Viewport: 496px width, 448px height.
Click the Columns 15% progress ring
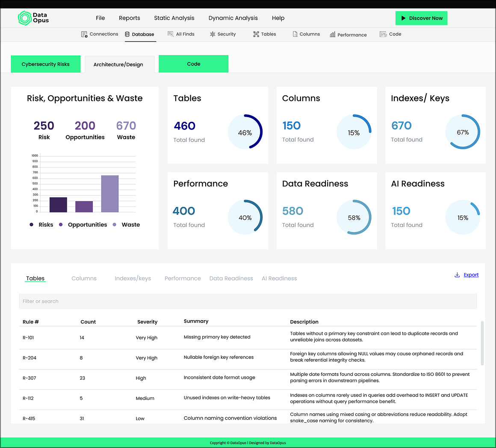tap(354, 132)
